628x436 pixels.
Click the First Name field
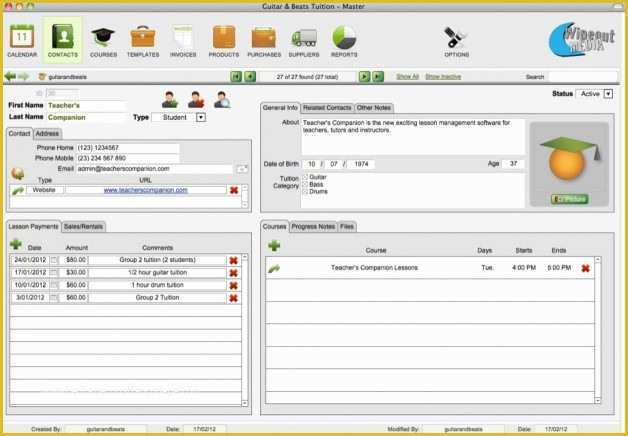86,106
